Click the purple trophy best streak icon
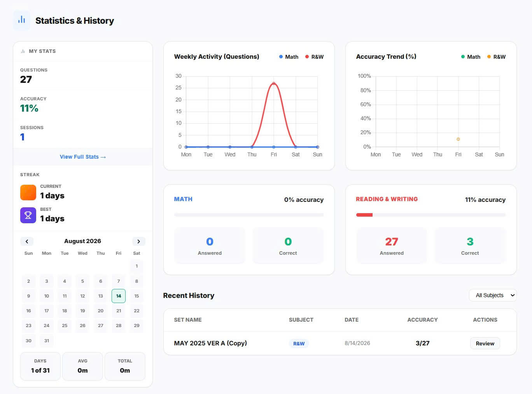The width and height of the screenshot is (532, 394). tap(28, 215)
